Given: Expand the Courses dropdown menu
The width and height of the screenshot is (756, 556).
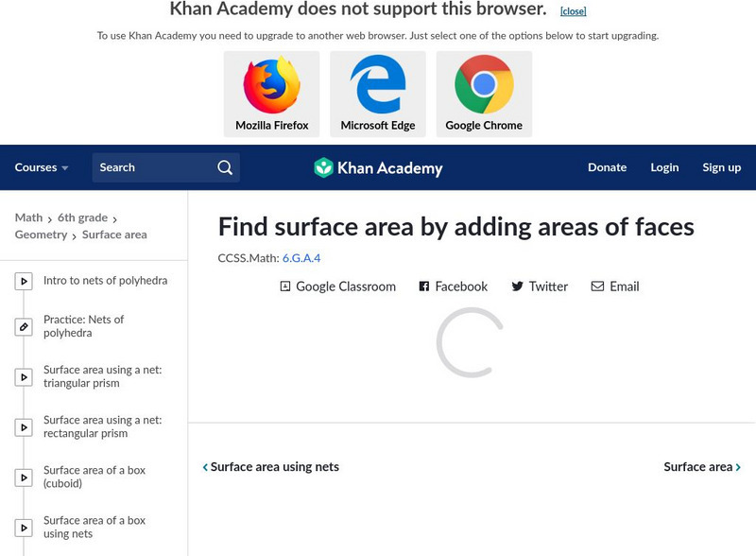Looking at the screenshot, I should pos(42,167).
